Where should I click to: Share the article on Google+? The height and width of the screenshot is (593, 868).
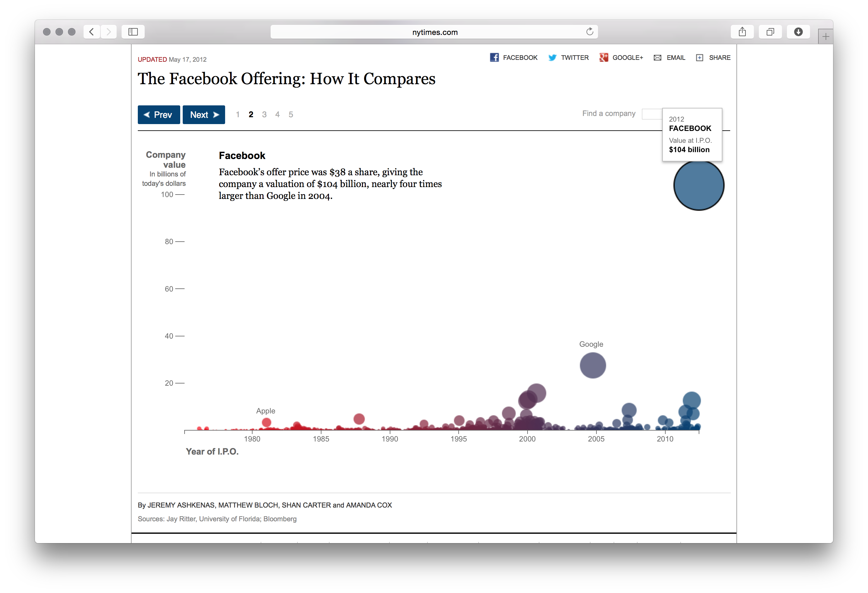point(604,57)
